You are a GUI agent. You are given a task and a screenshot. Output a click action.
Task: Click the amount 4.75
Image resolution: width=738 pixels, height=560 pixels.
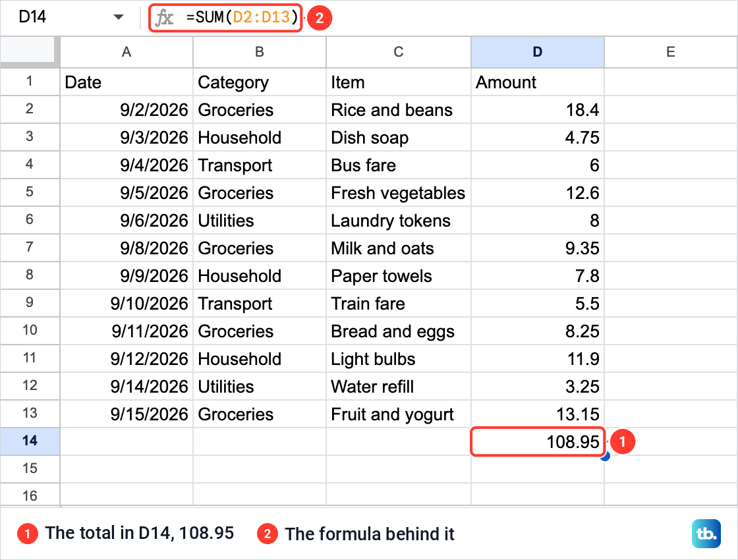538,138
